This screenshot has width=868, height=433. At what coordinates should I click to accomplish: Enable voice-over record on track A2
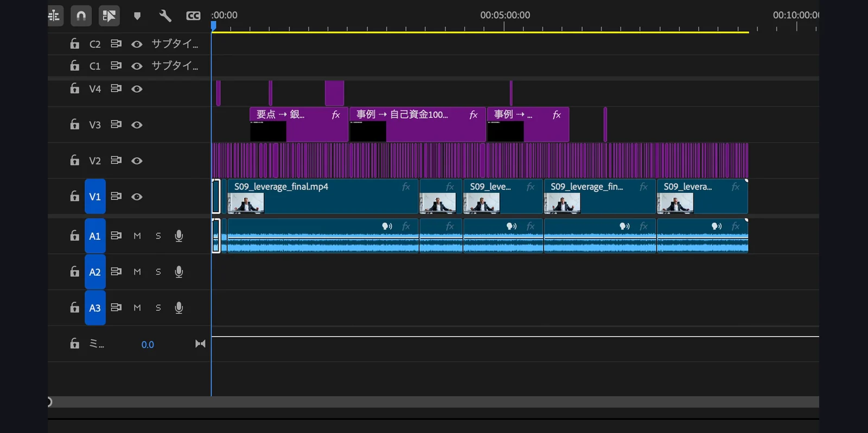[178, 271]
